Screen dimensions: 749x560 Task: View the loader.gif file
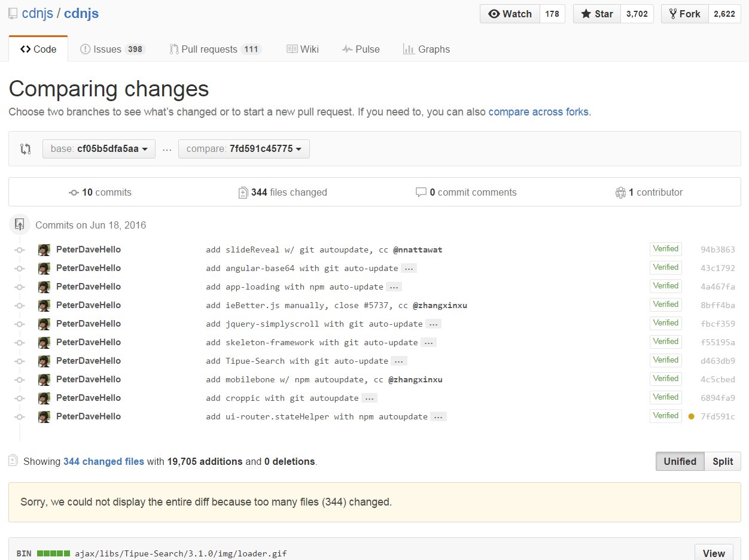coord(714,553)
